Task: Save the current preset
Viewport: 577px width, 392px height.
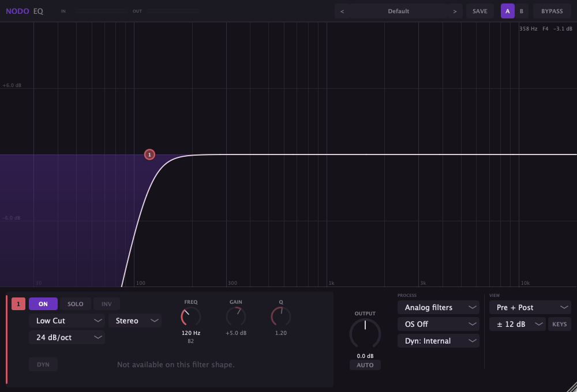Action: (x=480, y=11)
